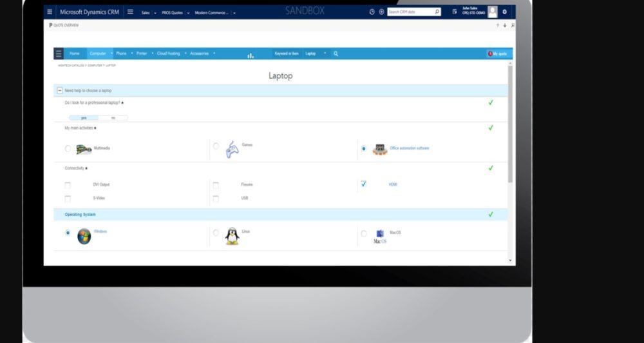Open the catalog side menu icon
This screenshot has height=343, width=644.
[59, 54]
